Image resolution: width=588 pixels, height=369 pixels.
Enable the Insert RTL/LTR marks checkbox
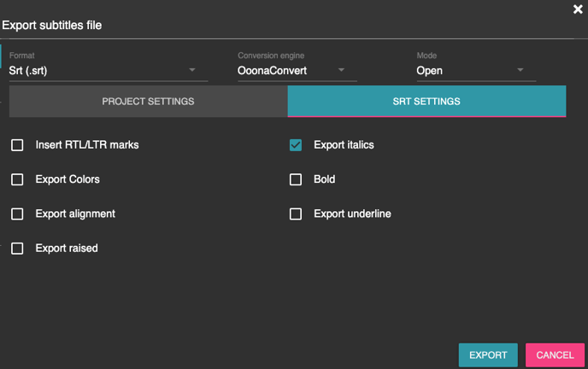(17, 145)
